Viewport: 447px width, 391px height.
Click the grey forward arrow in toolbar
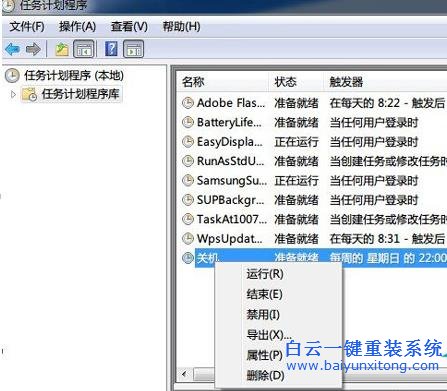tap(33, 49)
